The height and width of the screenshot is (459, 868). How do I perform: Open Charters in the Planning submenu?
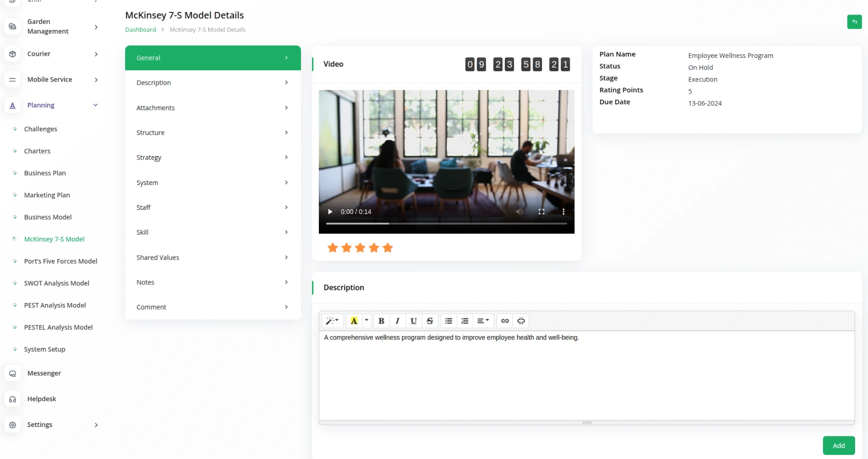[x=37, y=151]
